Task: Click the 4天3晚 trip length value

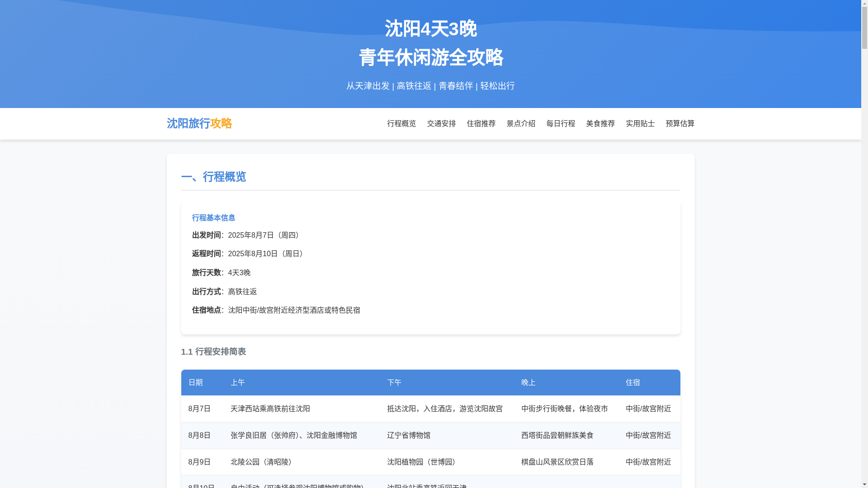Action: pyautogui.click(x=239, y=272)
